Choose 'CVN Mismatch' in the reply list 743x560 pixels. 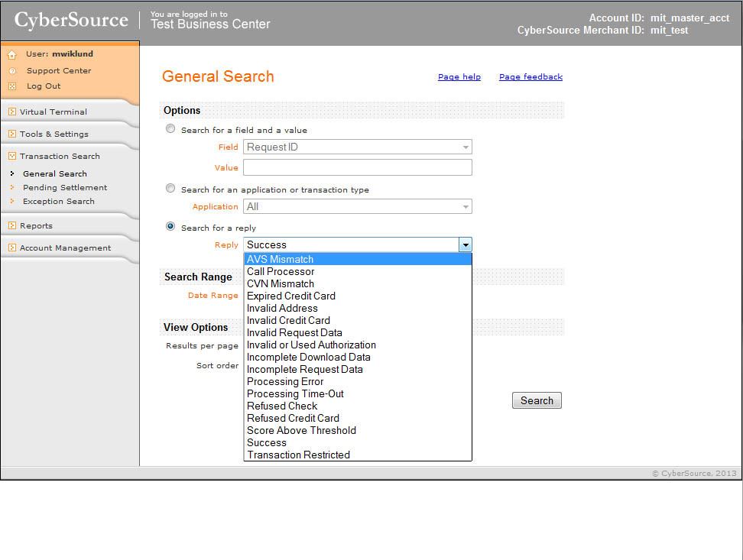click(x=280, y=283)
